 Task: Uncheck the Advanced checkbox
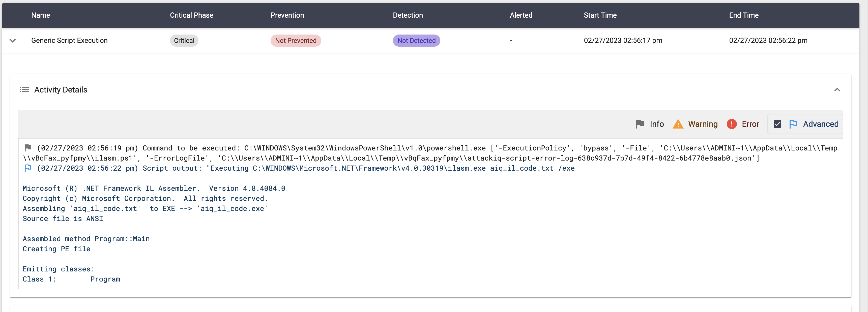777,124
